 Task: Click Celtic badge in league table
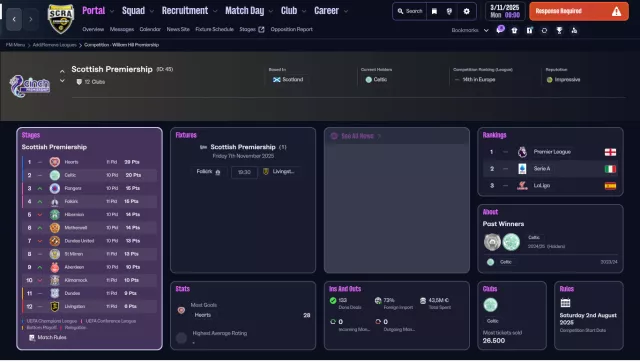[54, 175]
